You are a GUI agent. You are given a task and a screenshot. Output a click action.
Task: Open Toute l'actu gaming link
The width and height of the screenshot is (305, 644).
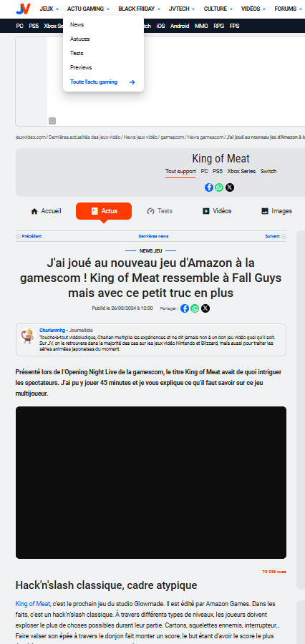click(102, 82)
